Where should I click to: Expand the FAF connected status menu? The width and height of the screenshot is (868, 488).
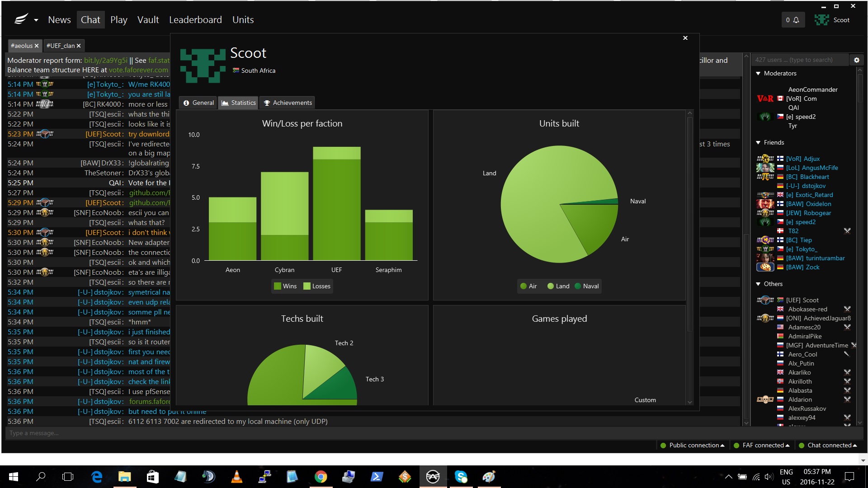point(762,446)
